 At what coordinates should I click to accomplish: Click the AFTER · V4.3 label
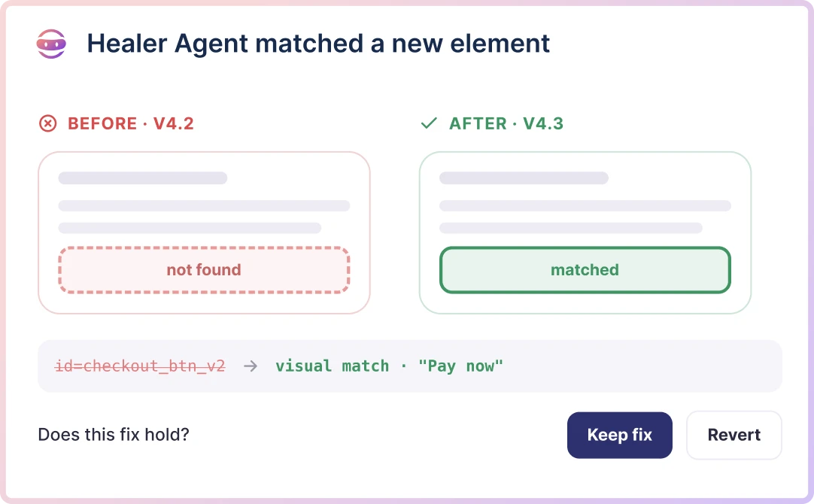506,123
